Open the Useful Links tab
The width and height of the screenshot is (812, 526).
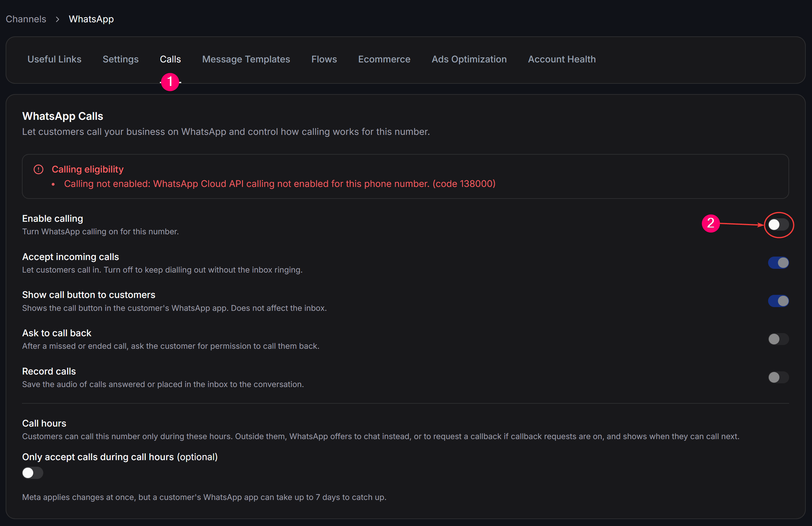click(55, 59)
